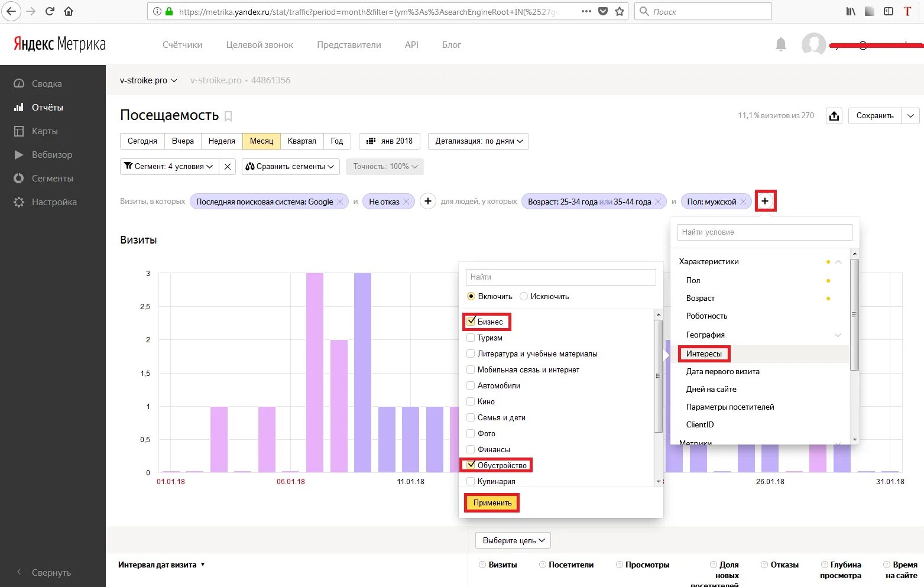Add a people condition with plus button
Screen dimensions: 924x587
765,202
